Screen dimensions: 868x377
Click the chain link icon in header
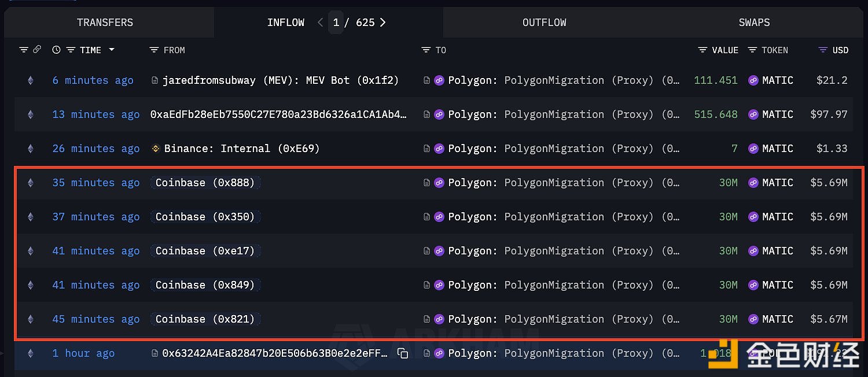[37, 50]
